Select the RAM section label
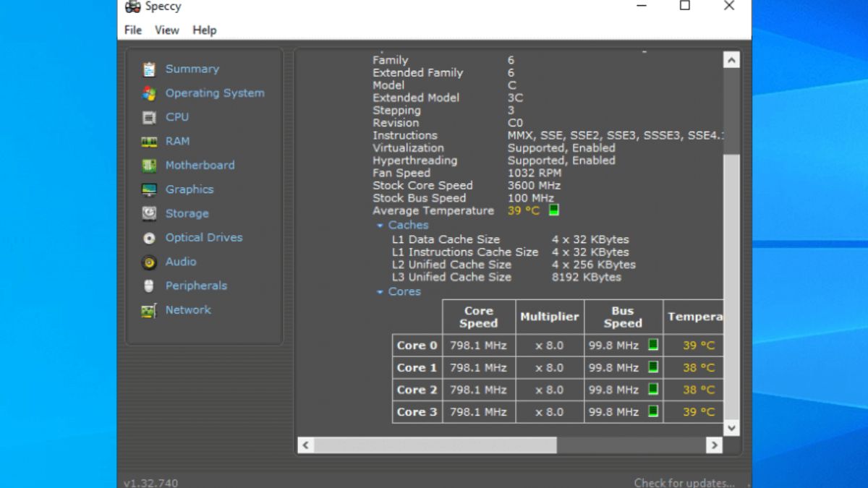The width and height of the screenshot is (868, 488). pyautogui.click(x=177, y=141)
